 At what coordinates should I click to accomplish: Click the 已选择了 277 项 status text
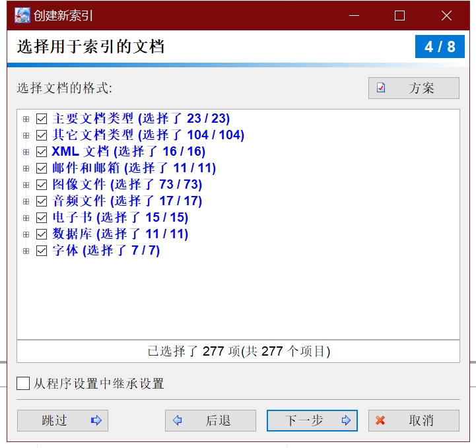tap(239, 351)
